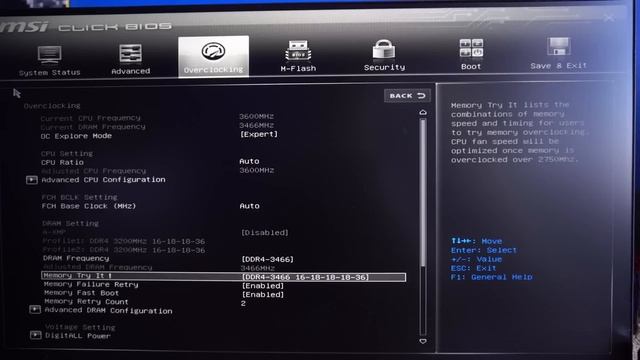Click Adjusted DRAM Frequency 3466MHz value
This screenshot has height=360, width=640.
[x=258, y=269]
